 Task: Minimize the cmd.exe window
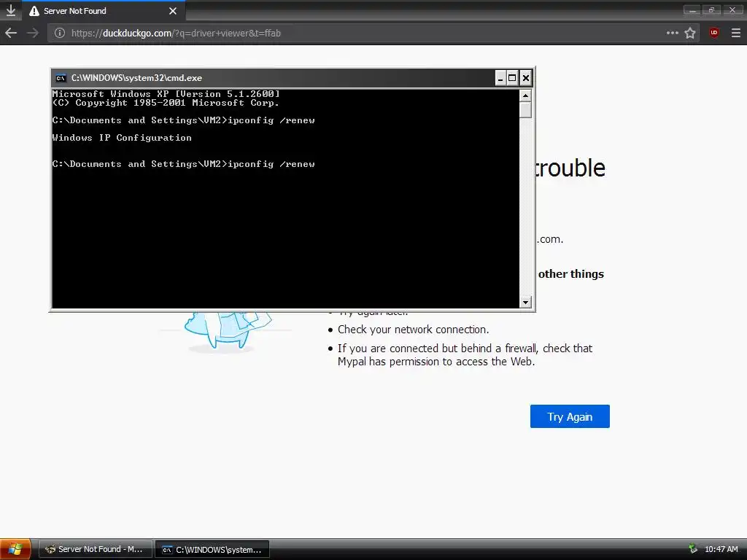pos(500,78)
